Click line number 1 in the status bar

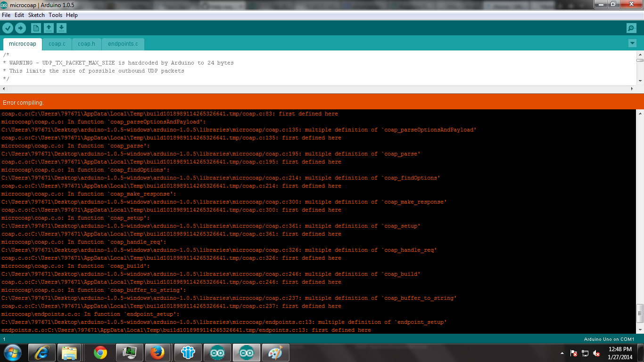tap(4, 339)
